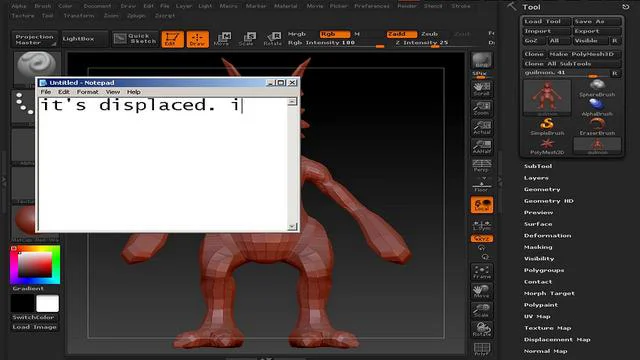
Task: Enable Mrgb painting mode
Action: click(297, 34)
